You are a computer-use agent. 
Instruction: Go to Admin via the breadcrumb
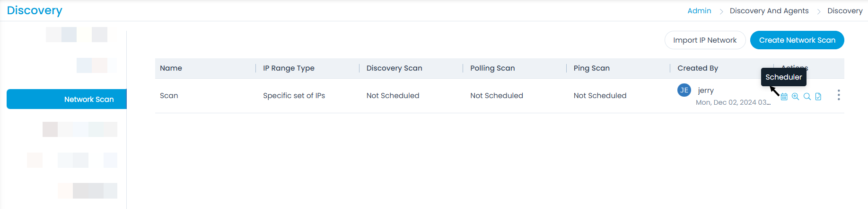699,11
